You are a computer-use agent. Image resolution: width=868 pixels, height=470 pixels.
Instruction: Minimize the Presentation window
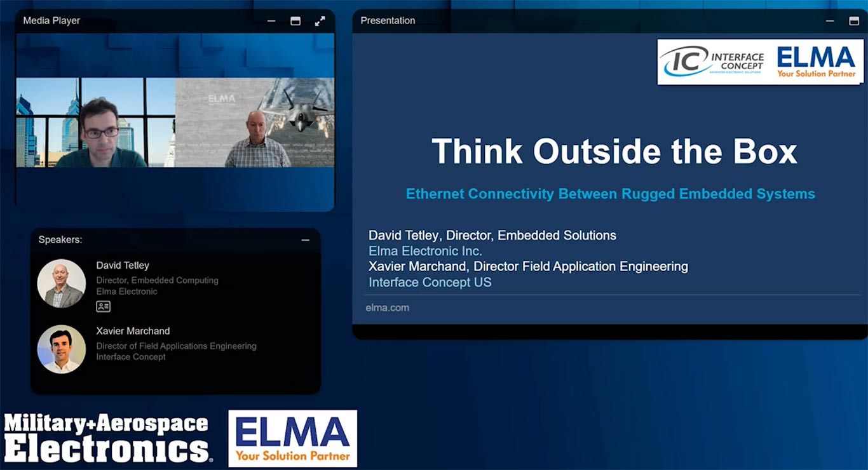(830, 20)
